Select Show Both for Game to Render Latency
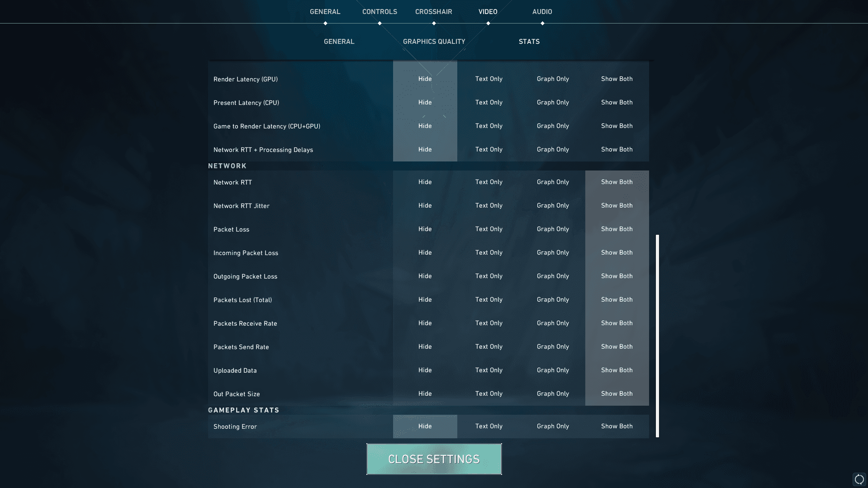 point(617,126)
